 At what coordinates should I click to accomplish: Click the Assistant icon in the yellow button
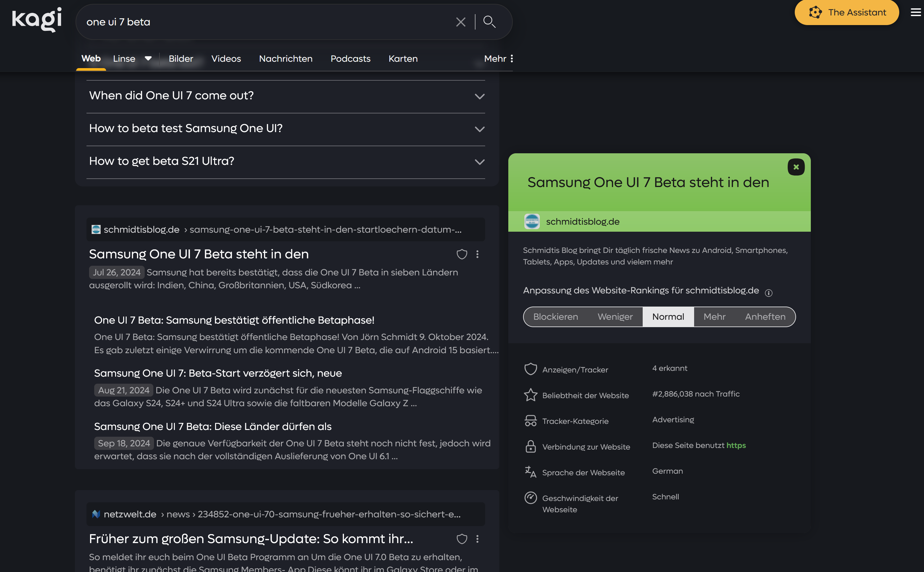point(815,13)
